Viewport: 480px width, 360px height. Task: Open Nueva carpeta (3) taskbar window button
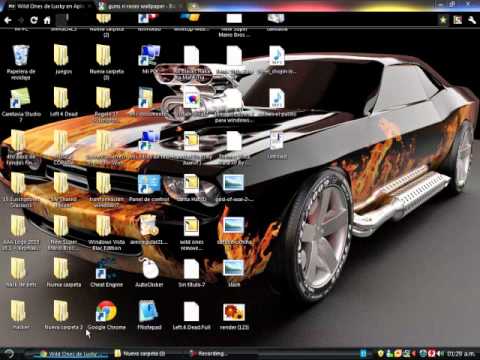click(x=140, y=354)
